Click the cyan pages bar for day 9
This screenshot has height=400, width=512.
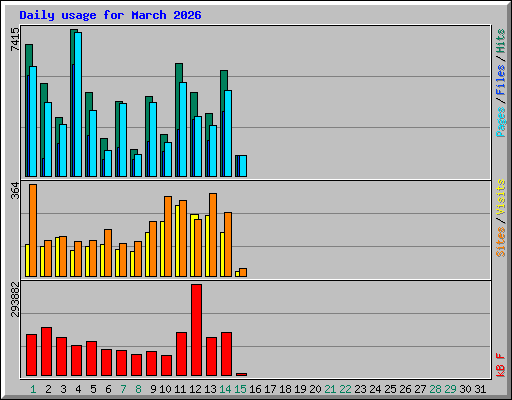pos(153,139)
